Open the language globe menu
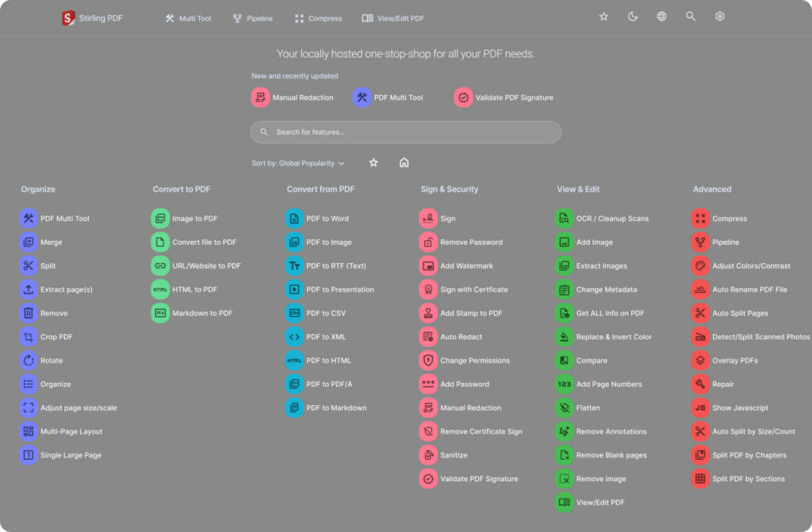This screenshot has width=812, height=532. 661,17
